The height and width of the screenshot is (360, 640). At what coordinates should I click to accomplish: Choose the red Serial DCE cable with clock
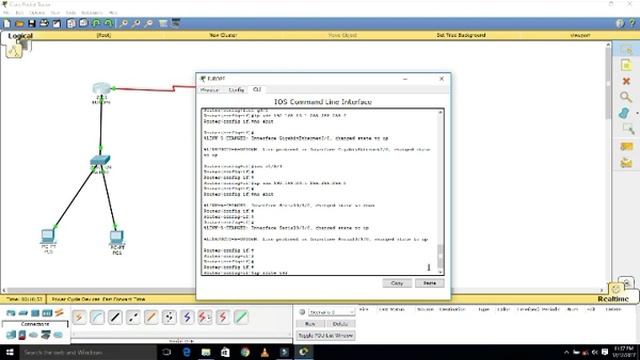[205, 317]
